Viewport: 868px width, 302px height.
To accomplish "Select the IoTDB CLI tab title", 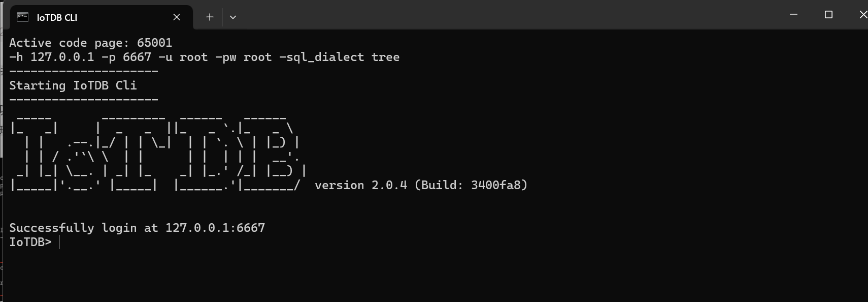I will tap(57, 18).
